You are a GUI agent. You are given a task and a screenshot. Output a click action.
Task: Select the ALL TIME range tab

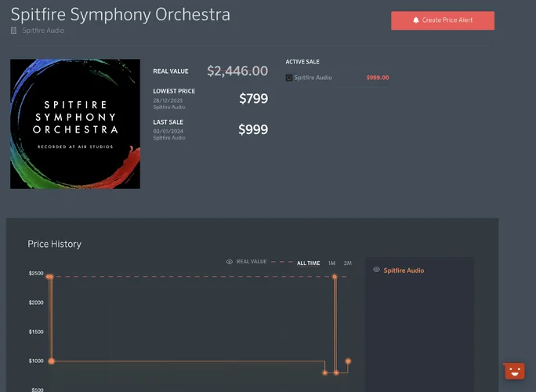pyautogui.click(x=308, y=263)
